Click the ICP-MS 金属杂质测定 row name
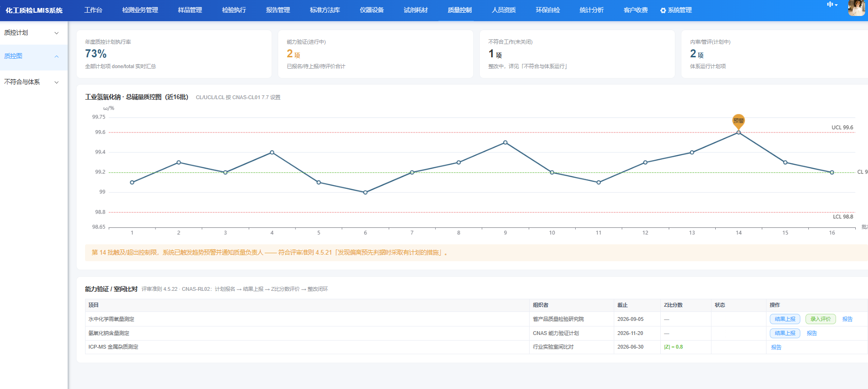Screen dimensions: 868x389 [113, 347]
